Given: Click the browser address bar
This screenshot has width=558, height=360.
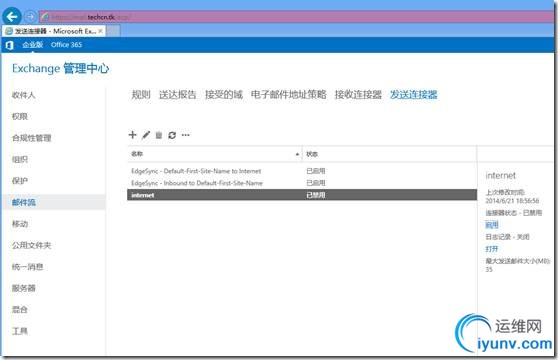Looking at the screenshot, I should pos(295,17).
